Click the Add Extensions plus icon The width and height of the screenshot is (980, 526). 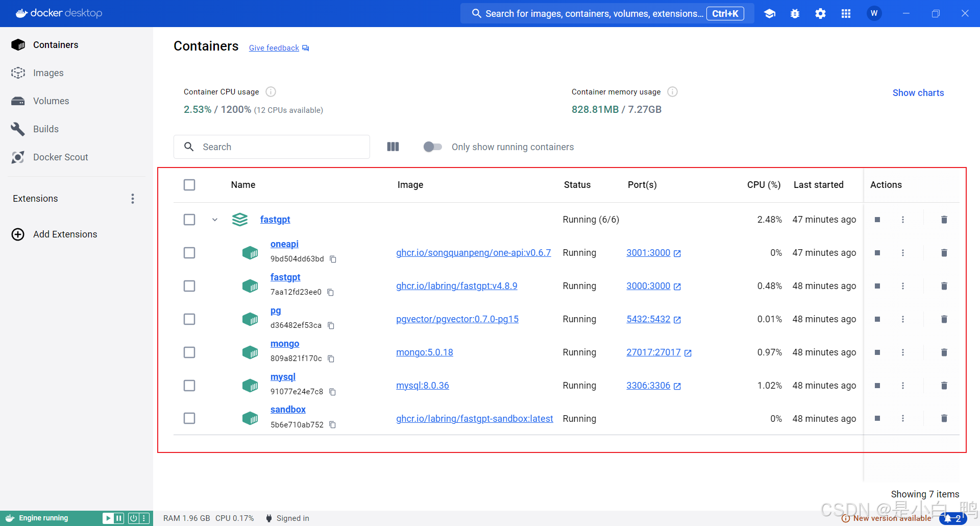point(18,234)
